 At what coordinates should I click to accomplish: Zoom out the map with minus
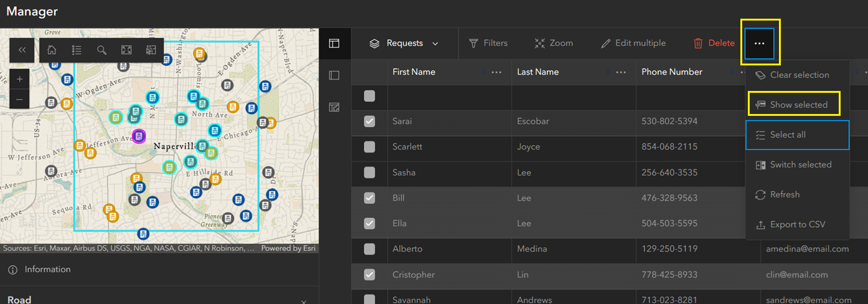20,99
